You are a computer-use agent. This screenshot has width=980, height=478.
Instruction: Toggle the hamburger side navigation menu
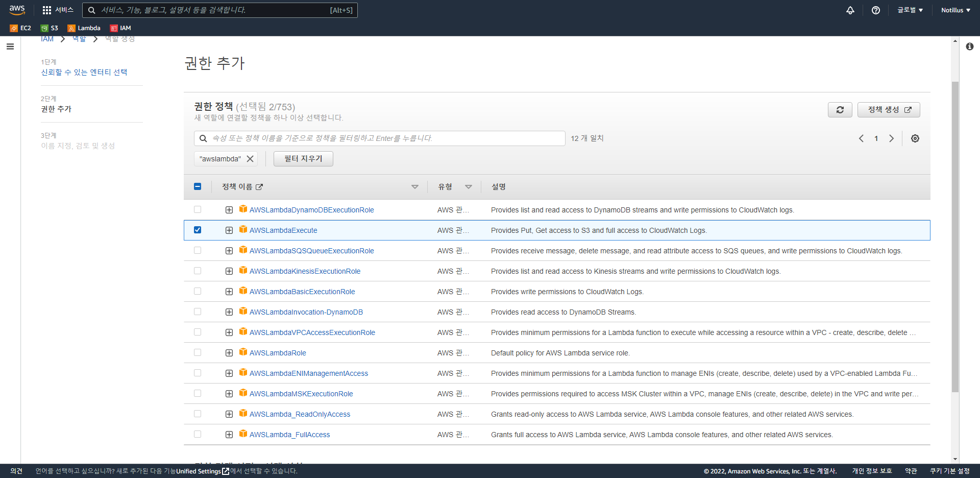tap(10, 46)
